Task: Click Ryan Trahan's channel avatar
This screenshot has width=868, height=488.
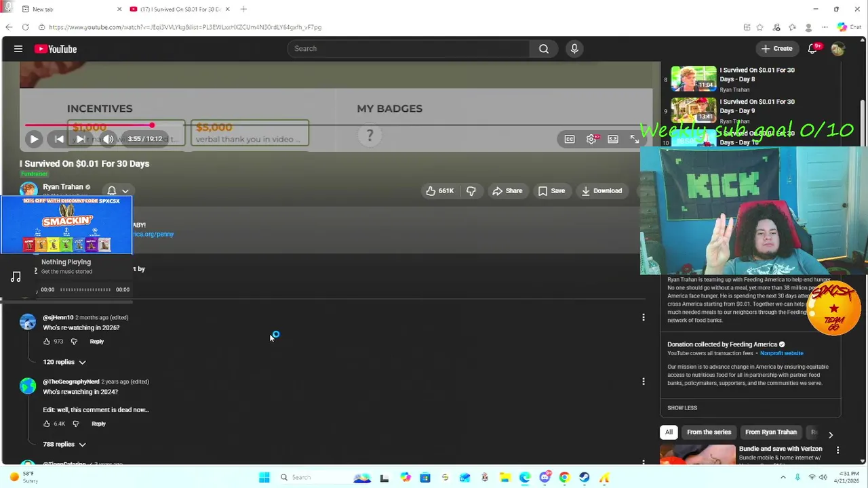Action: 28,190
